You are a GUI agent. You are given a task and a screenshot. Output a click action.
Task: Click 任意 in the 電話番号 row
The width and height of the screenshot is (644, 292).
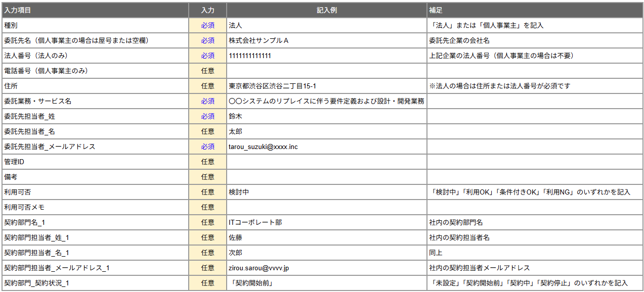coord(207,71)
